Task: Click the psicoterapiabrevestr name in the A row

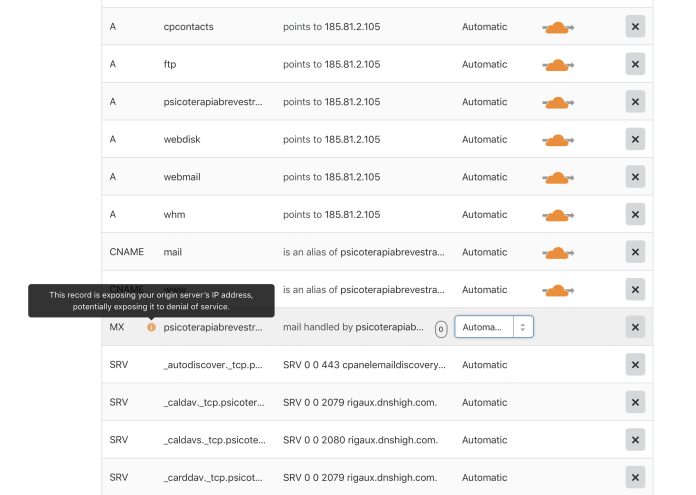Action: click(213, 102)
